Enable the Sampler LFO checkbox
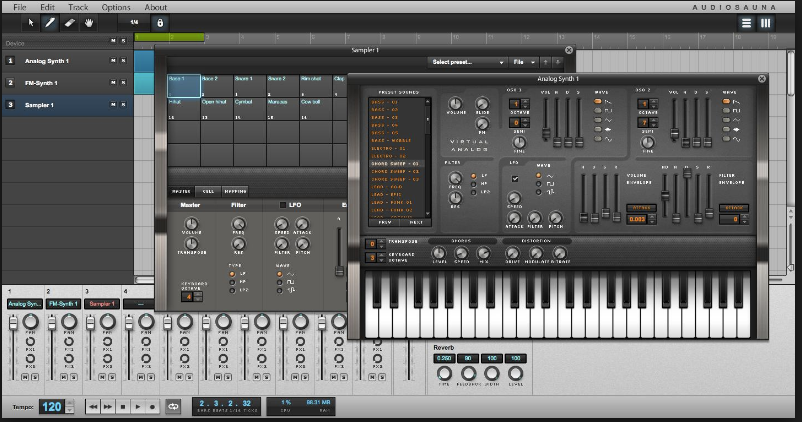This screenshot has width=802, height=422. [282, 205]
